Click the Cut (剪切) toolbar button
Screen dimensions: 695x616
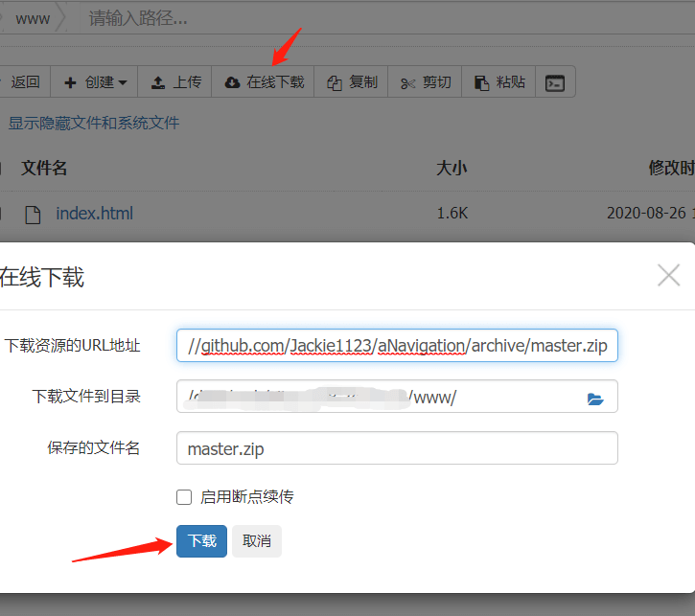tap(426, 82)
